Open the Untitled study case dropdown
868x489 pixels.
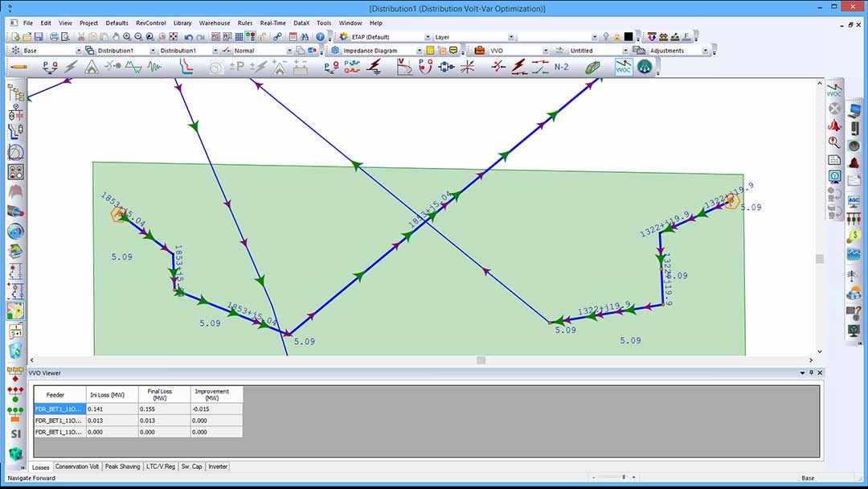pyautogui.click(x=626, y=50)
